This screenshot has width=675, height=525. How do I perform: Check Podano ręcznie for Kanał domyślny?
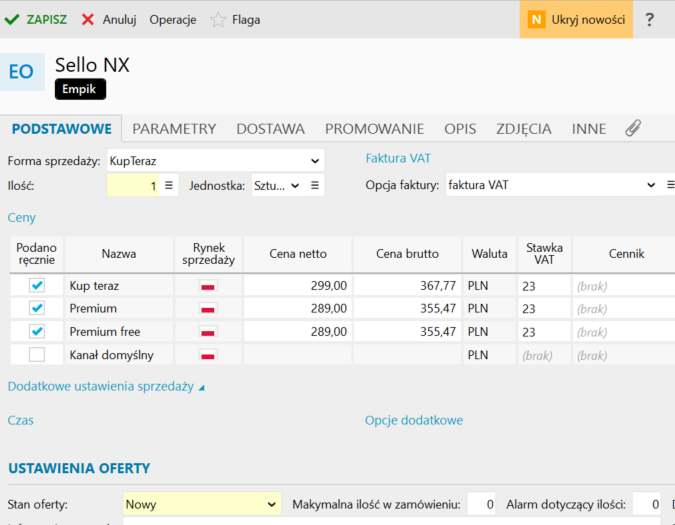[x=37, y=355]
